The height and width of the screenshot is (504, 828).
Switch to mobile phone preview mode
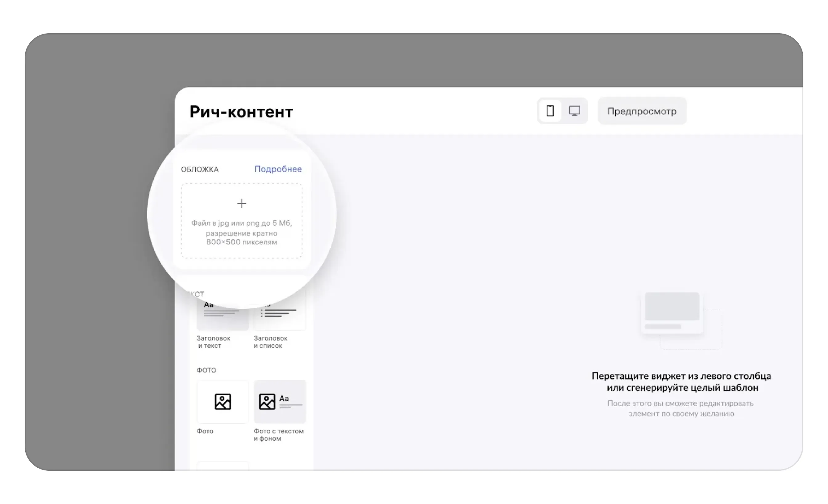tap(550, 111)
